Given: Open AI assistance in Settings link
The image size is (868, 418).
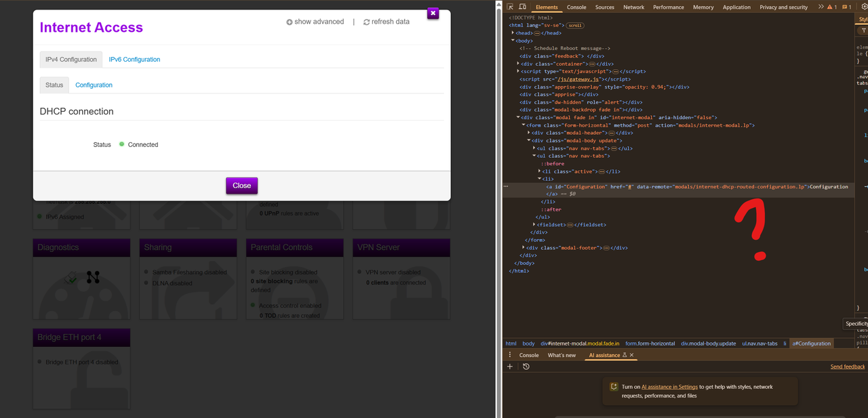Looking at the screenshot, I should click(x=669, y=387).
